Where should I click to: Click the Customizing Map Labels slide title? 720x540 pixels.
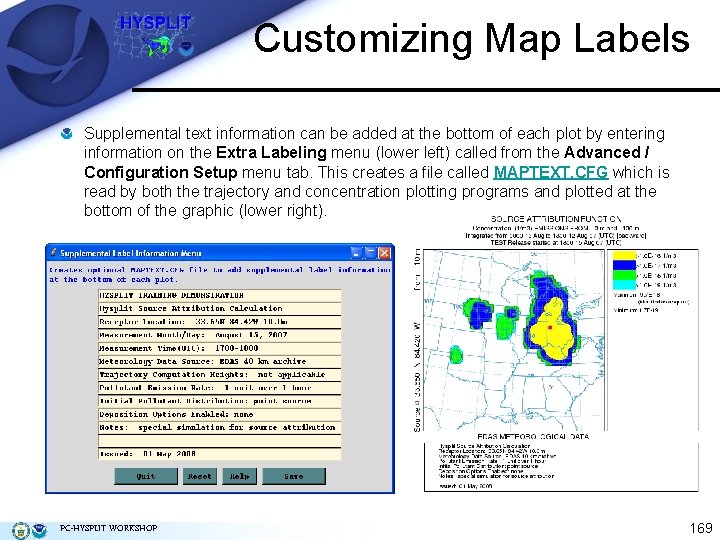point(472,39)
